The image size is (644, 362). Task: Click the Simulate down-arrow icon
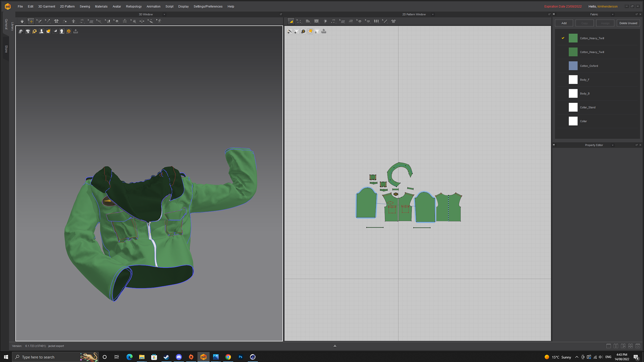(22, 21)
